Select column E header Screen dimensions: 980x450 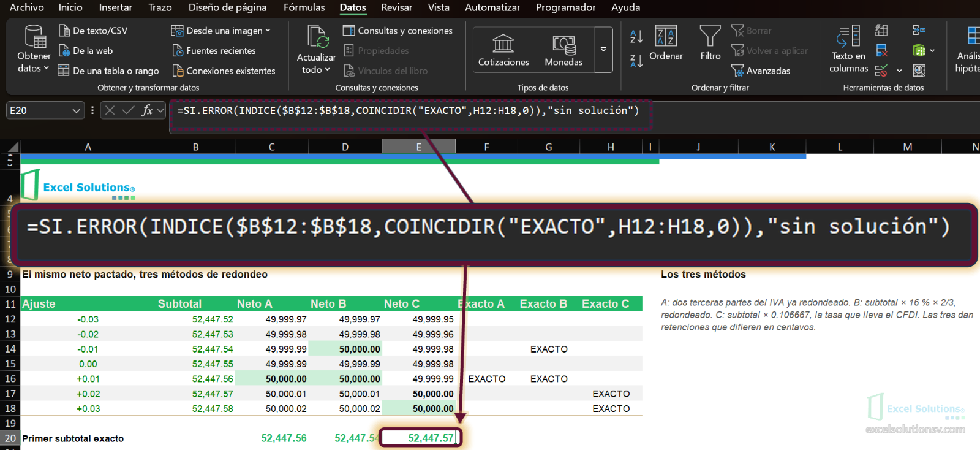point(419,147)
